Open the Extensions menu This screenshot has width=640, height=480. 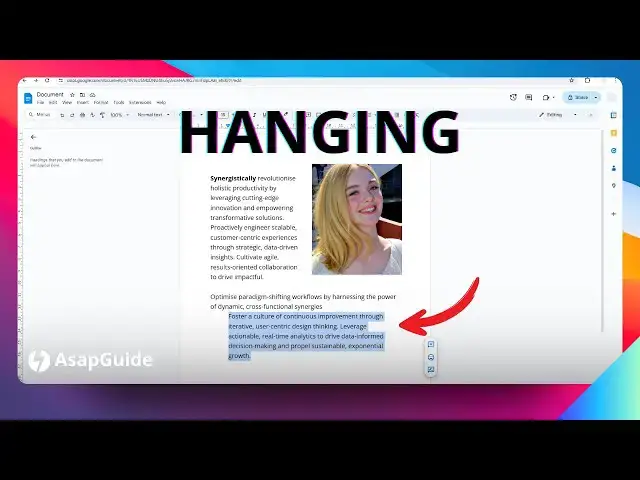point(140,102)
